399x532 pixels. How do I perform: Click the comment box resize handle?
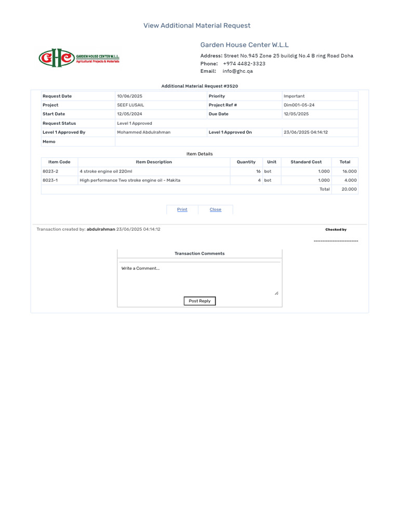(276, 293)
